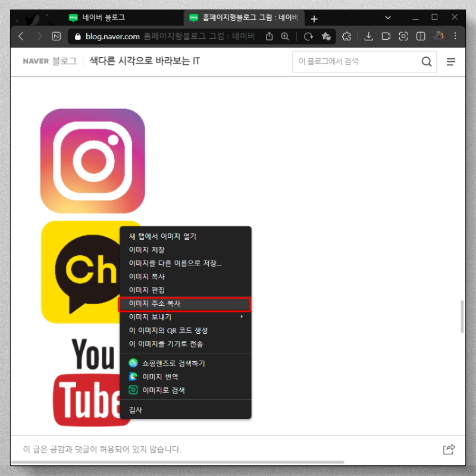Go forward with the browser forward arrow
The height and width of the screenshot is (476, 476).
tap(39, 36)
